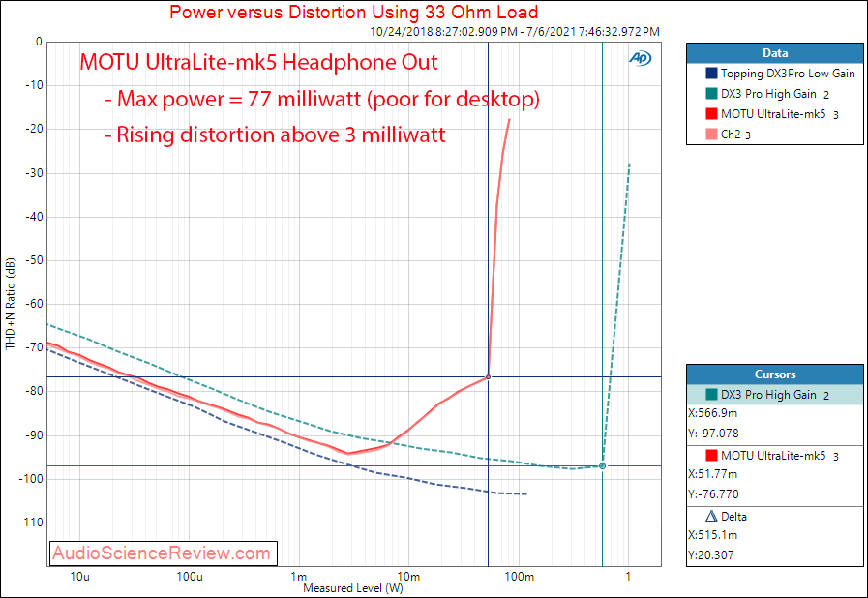Click the graph title 'Power versus Distortion Using 33 Ohm Load'
Image resolution: width=868 pixels, height=598 pixels.
click(354, 12)
